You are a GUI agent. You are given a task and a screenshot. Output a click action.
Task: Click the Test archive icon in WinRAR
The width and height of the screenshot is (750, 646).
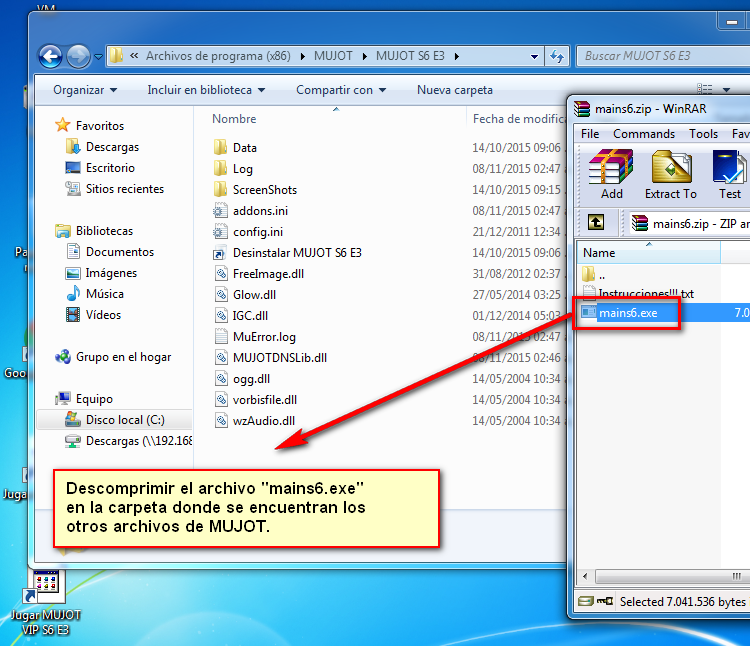tap(730, 173)
